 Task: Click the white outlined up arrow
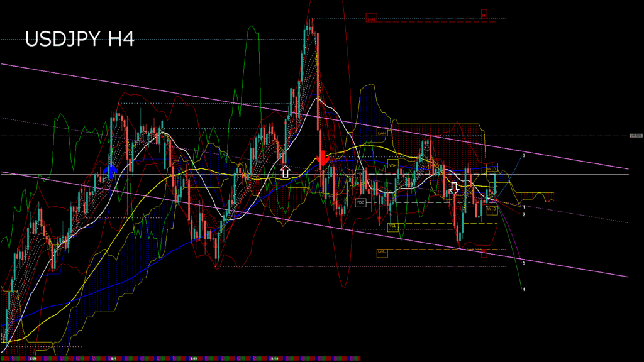pyautogui.click(x=285, y=171)
